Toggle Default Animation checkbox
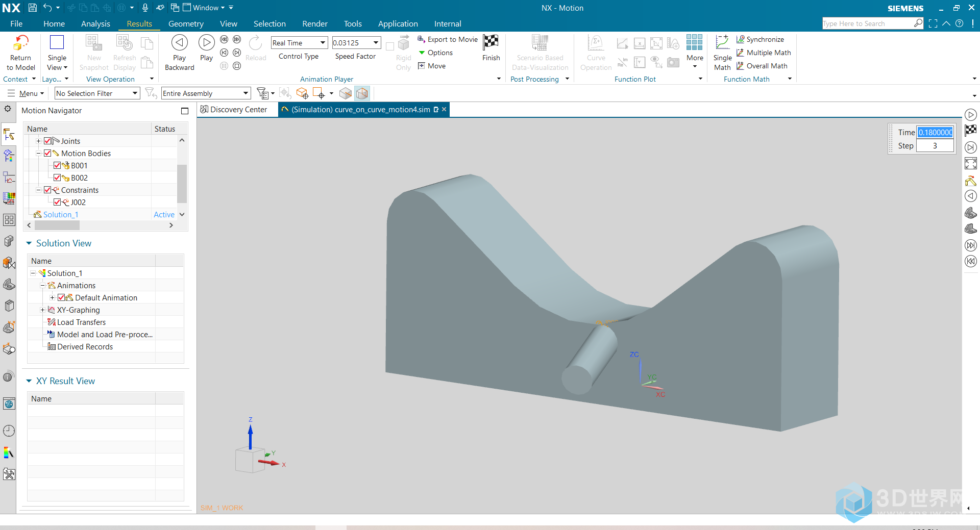Image resolution: width=980 pixels, height=530 pixels. click(x=61, y=297)
